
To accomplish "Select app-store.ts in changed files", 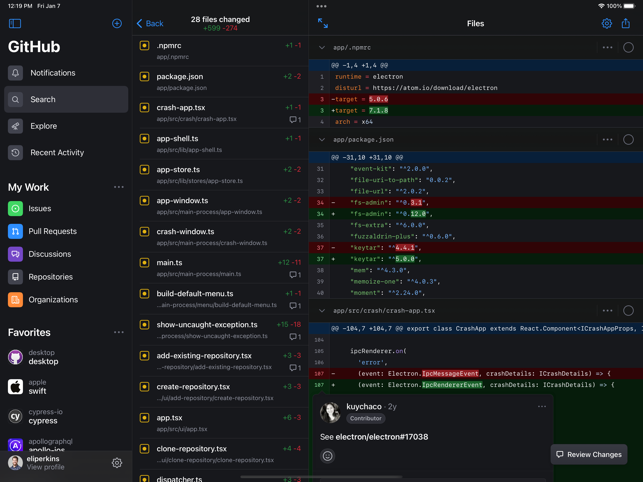I will click(221, 175).
